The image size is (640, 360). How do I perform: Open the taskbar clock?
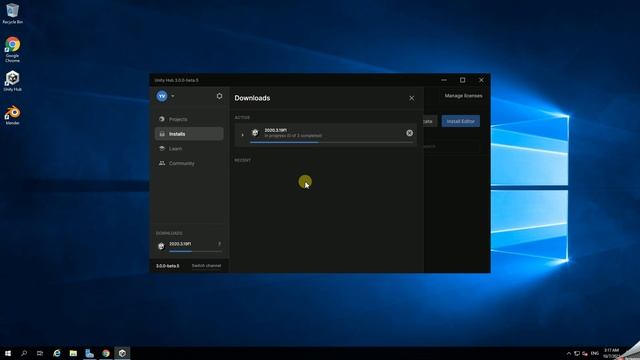pyautogui.click(x=611, y=353)
